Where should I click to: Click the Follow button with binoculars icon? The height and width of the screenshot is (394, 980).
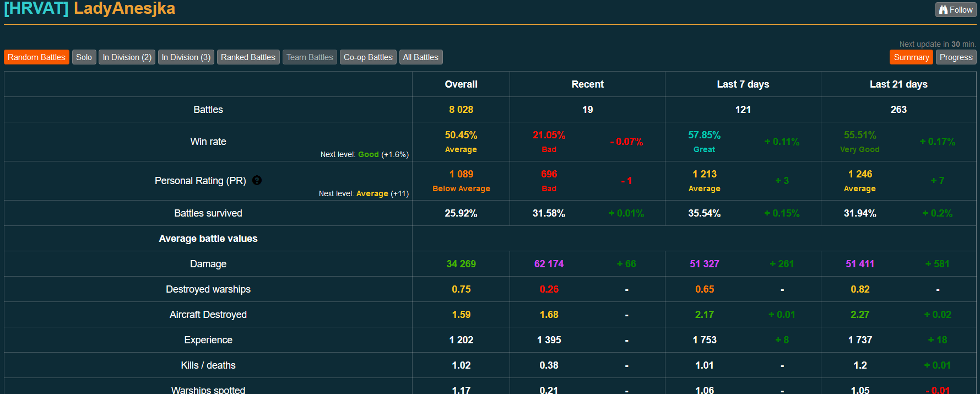[956, 9]
